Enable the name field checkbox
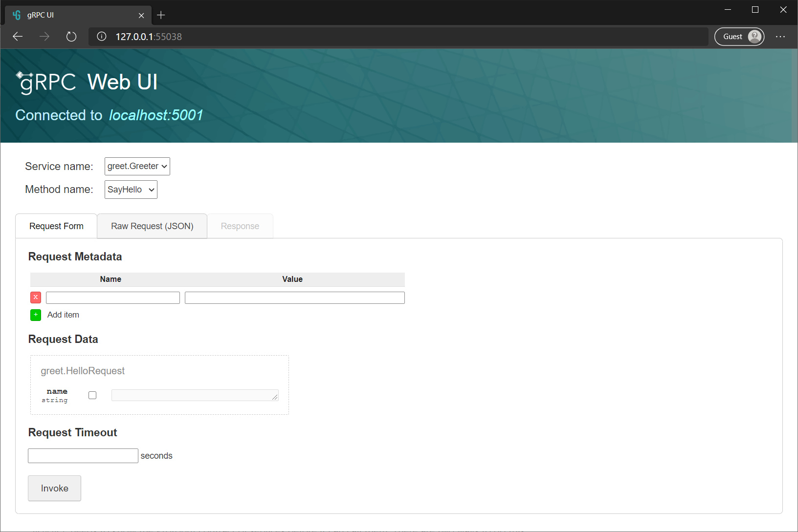The image size is (798, 532). pos(92,395)
